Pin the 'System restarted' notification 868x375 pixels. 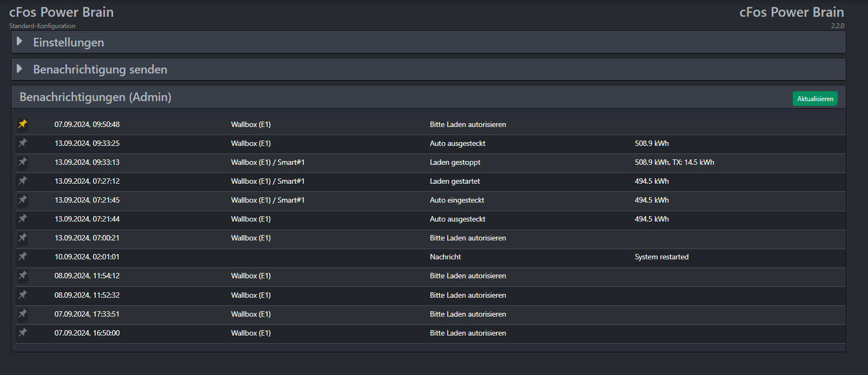click(23, 257)
